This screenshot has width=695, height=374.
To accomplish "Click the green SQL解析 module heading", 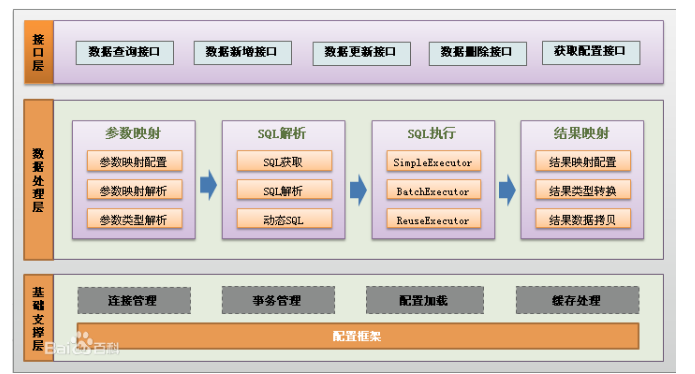I will click(282, 133).
